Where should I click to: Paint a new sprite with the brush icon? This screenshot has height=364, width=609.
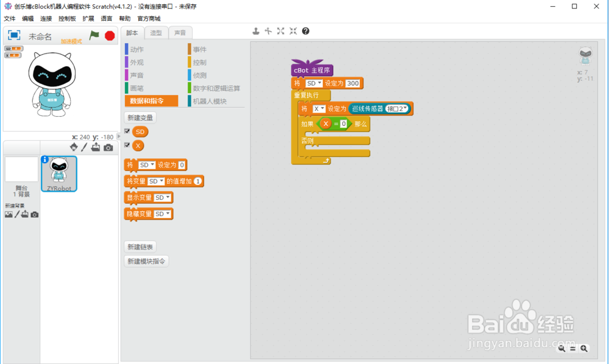pos(84,147)
